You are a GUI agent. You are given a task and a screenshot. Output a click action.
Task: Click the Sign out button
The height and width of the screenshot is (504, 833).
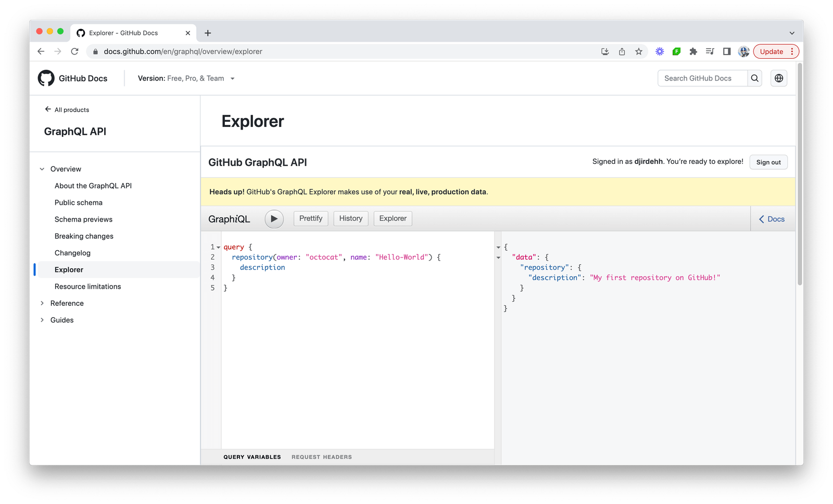(x=768, y=162)
